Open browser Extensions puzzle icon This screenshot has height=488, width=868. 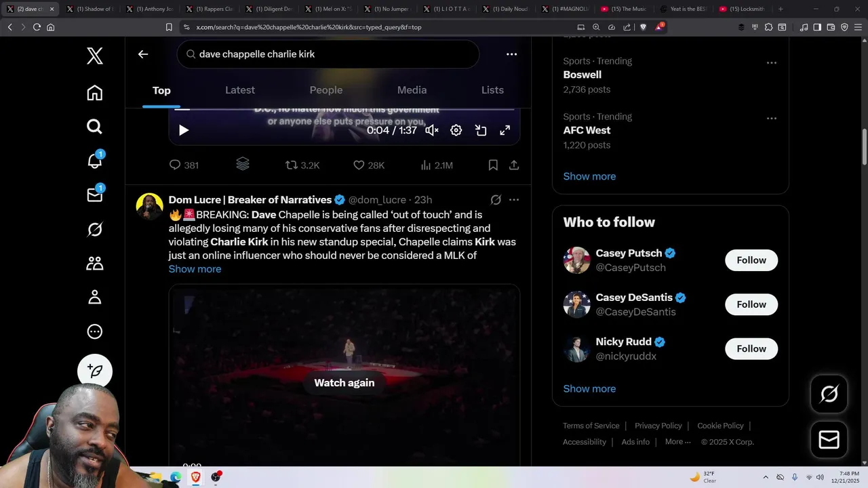point(768,27)
